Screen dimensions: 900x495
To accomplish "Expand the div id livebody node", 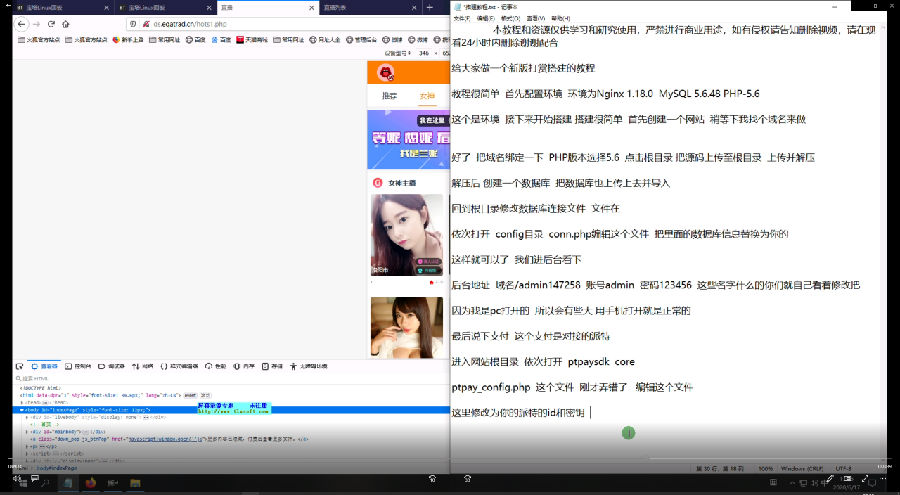I will (27, 417).
